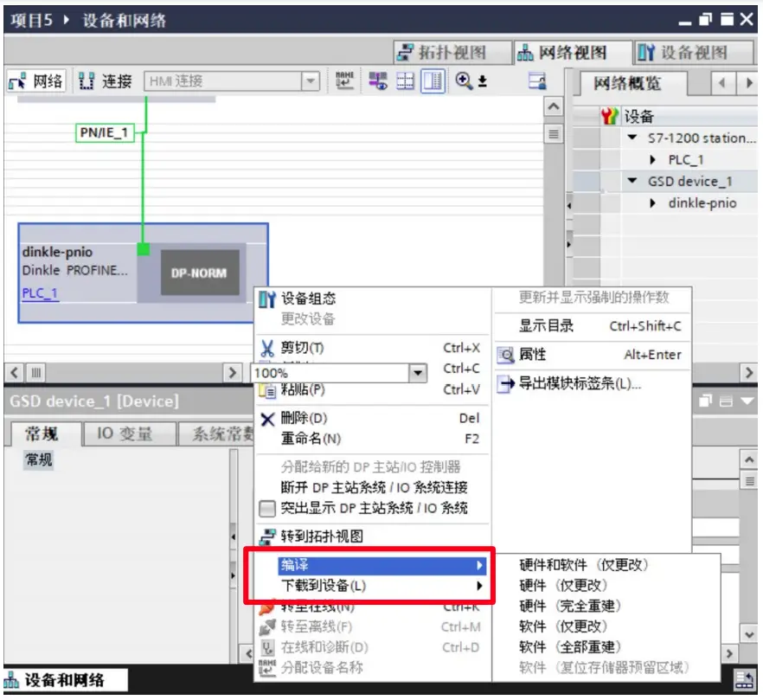Click horizontal scrollbar left arrow in network view

point(15,374)
